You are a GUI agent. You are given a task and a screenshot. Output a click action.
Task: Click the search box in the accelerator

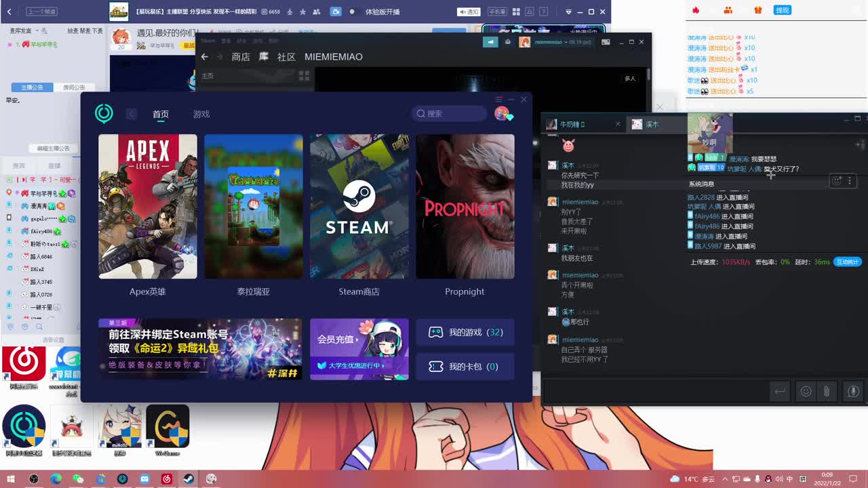[449, 113]
